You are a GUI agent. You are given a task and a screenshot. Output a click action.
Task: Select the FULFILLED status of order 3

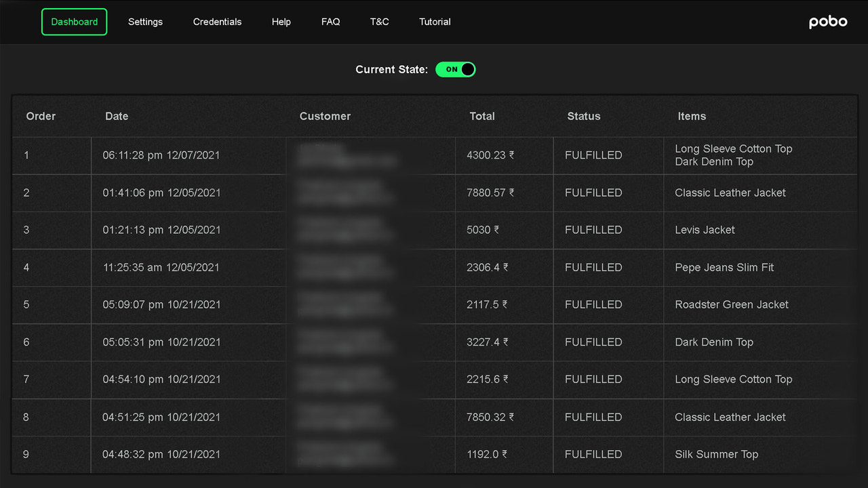point(593,230)
